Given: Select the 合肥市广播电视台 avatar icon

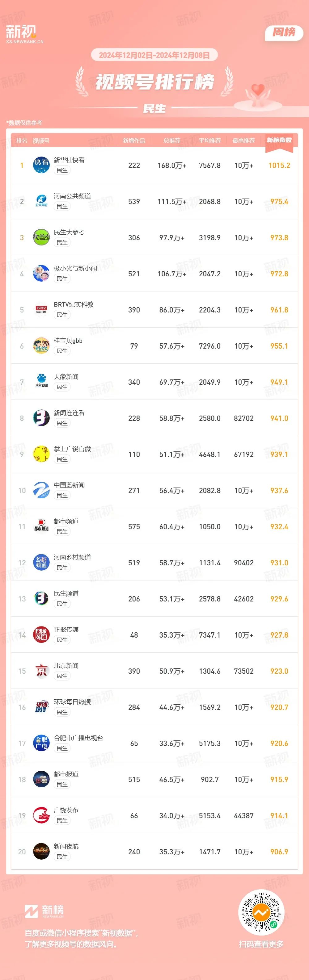Looking at the screenshot, I should point(41,743).
